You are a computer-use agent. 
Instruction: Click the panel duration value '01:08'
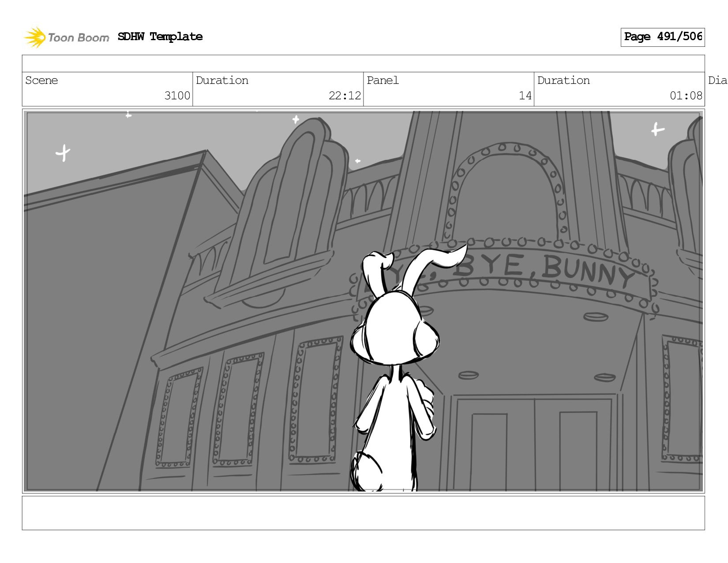[x=686, y=96]
